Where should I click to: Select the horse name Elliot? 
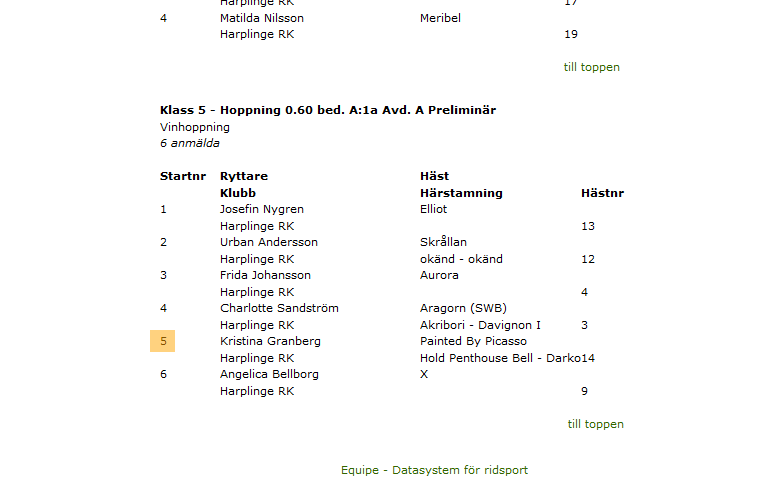point(434,209)
